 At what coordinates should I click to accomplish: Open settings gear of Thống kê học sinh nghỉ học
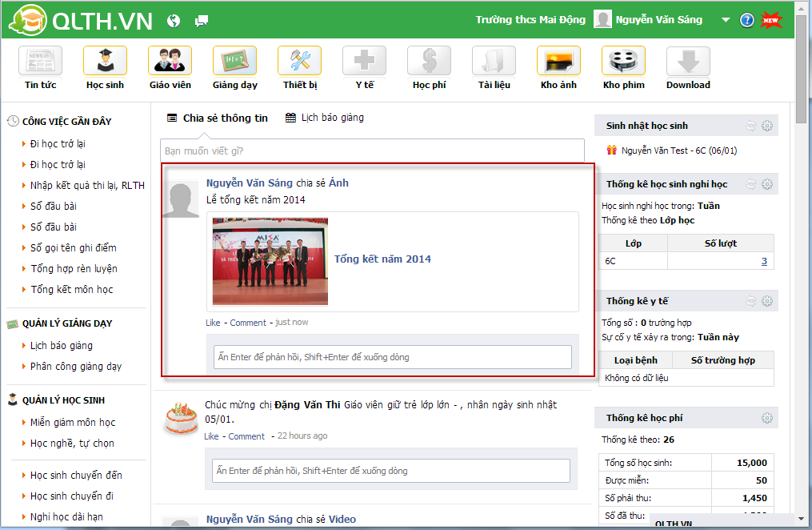click(767, 184)
